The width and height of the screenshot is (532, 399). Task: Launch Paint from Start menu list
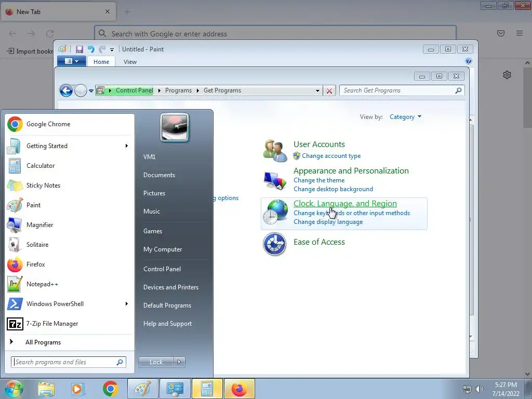70,205
